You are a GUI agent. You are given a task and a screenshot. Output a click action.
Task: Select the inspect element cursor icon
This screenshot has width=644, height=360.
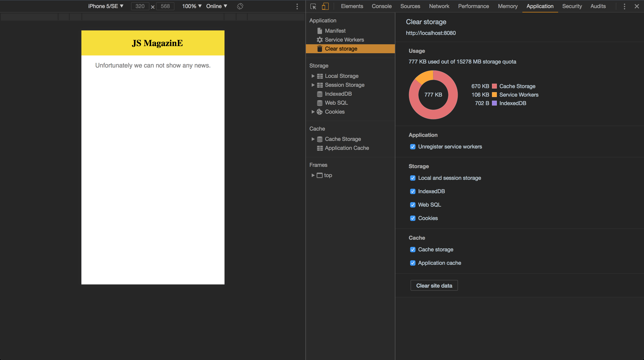click(x=313, y=6)
